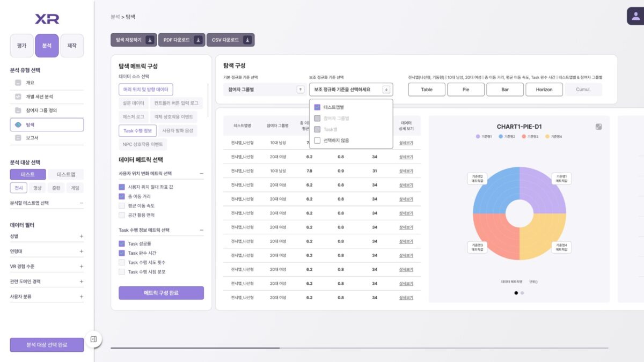Collapse the 사용자 위치 변화 메트릭 section
Viewport: 644px width, 362px height.
[201, 173]
